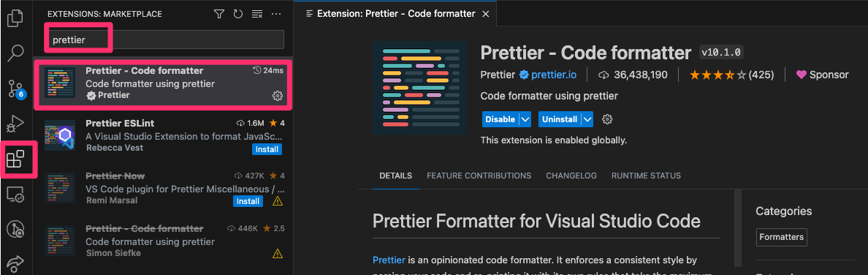868x275 pixels.
Task: Open the Search view in activity bar
Action: (x=15, y=53)
